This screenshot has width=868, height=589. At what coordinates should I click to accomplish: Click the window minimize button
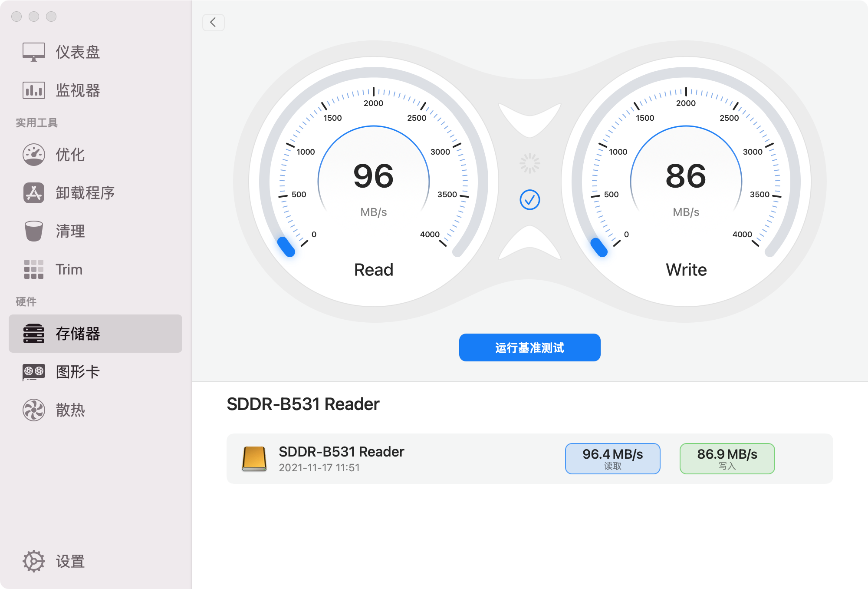pos(34,17)
